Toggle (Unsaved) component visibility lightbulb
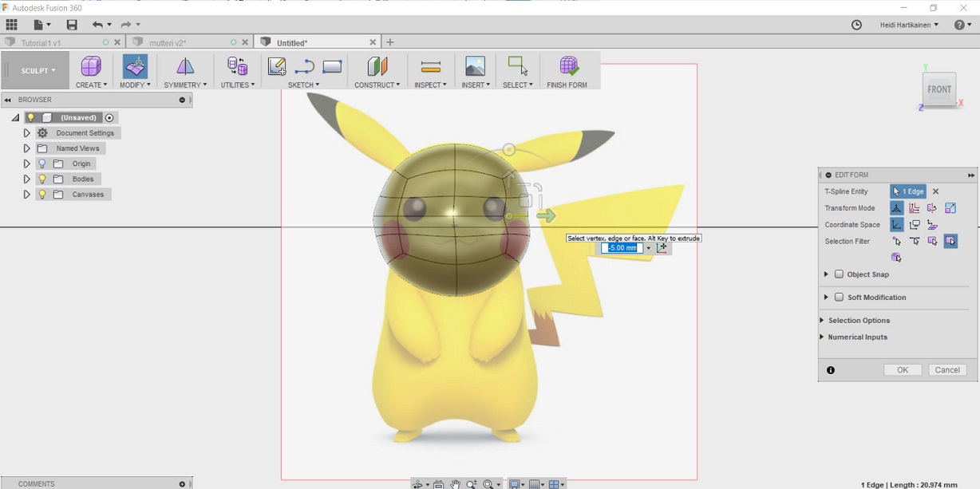 point(31,117)
